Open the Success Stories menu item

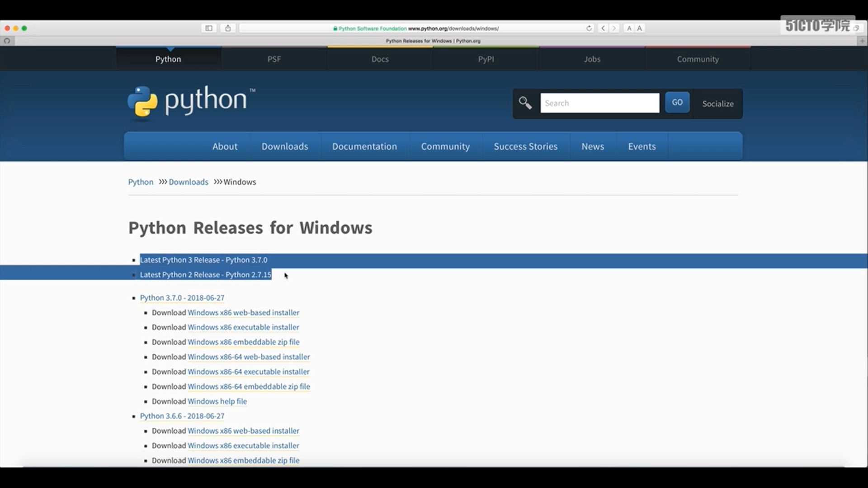[525, 146]
